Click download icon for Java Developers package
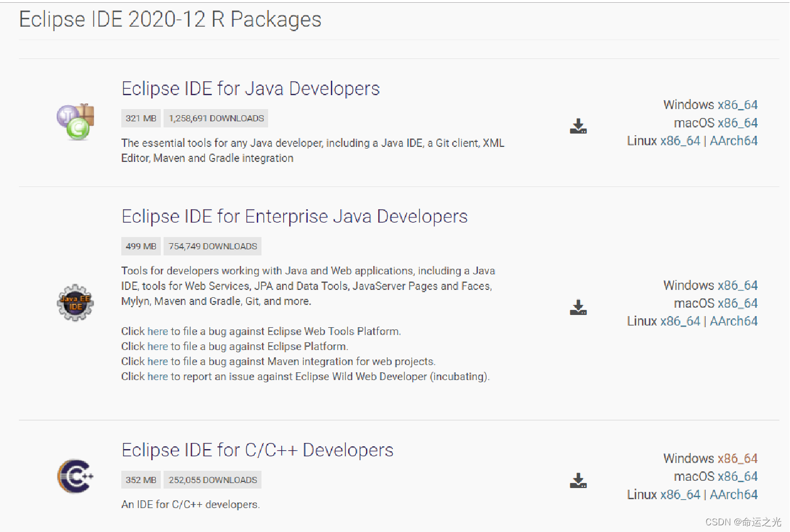The height and width of the screenshot is (532, 790). click(x=578, y=126)
